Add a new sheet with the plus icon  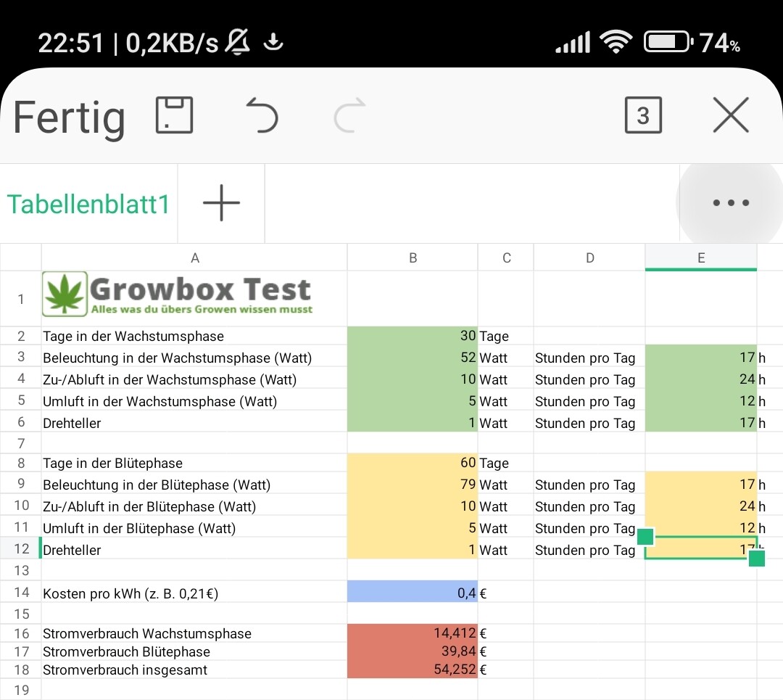221,203
